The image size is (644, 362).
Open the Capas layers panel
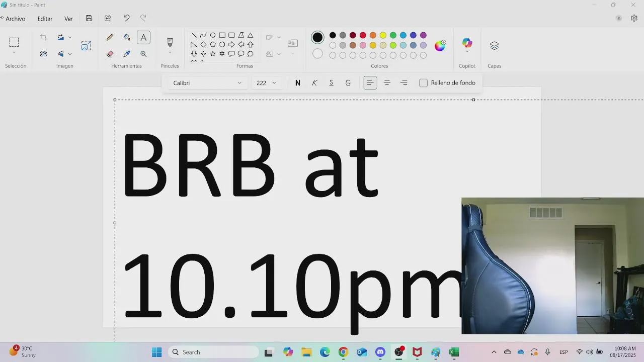click(495, 46)
